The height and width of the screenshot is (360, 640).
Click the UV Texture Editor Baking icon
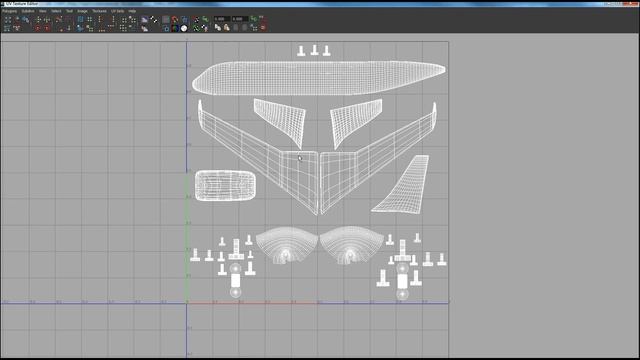(x=196, y=19)
